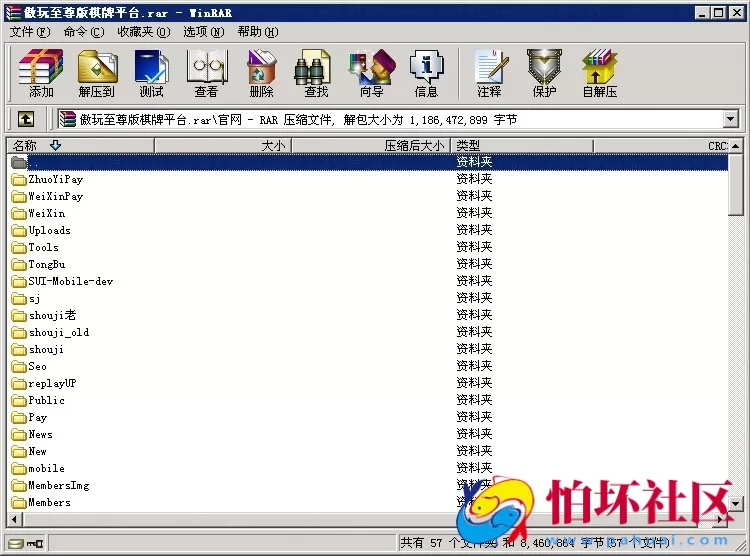
Task: Click the vertical scrollbar up arrow
Action: (x=736, y=145)
